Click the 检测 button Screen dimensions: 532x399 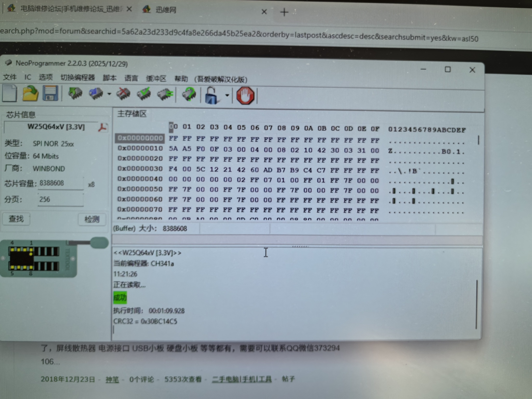[x=92, y=220]
